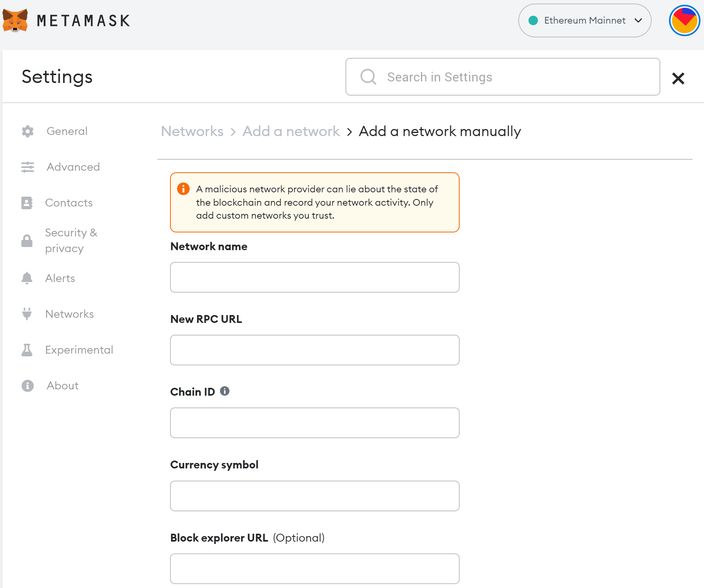Expand the Ethereum Mainnet network dropdown

click(x=584, y=20)
